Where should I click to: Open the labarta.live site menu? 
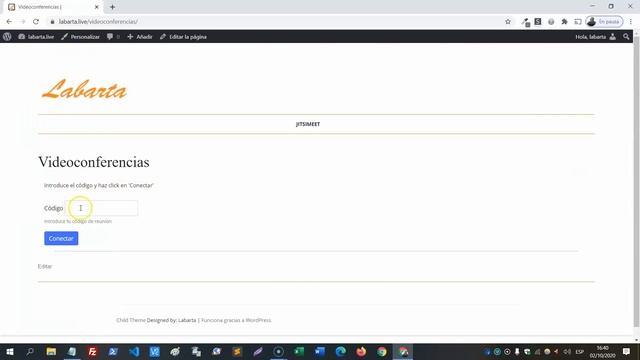pos(36,37)
